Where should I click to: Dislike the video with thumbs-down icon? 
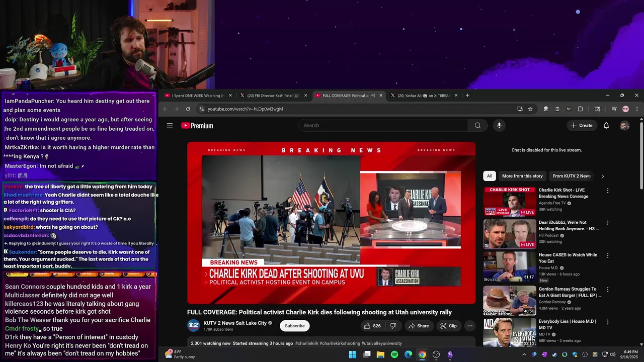pyautogui.click(x=393, y=326)
